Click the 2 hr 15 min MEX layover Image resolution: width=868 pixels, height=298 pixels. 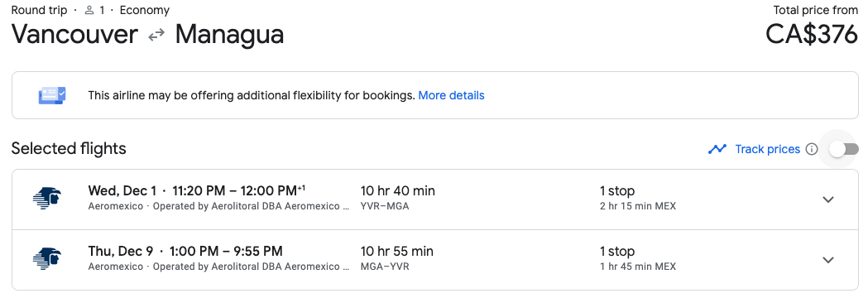[638, 206]
